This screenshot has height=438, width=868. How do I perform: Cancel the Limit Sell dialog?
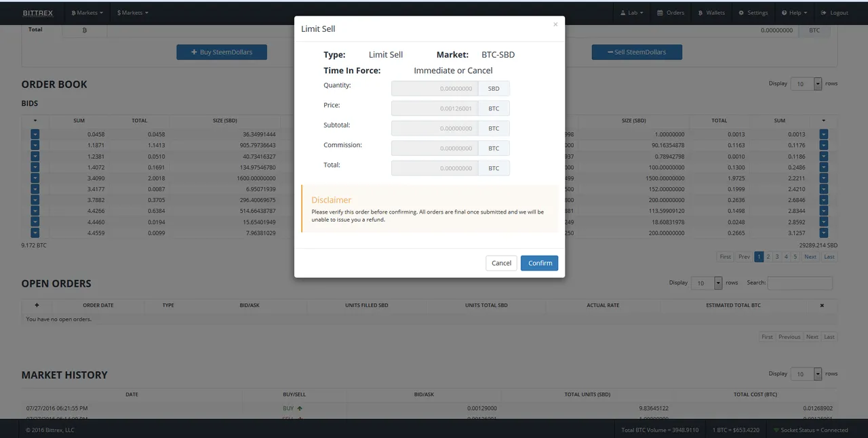pos(501,263)
